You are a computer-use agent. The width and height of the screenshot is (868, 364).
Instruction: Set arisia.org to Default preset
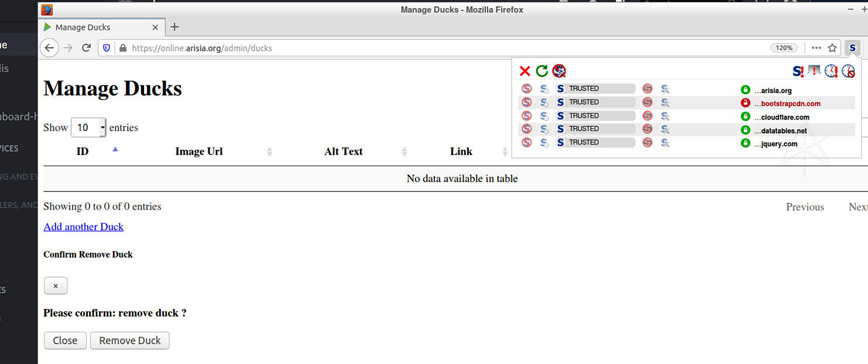point(527,89)
